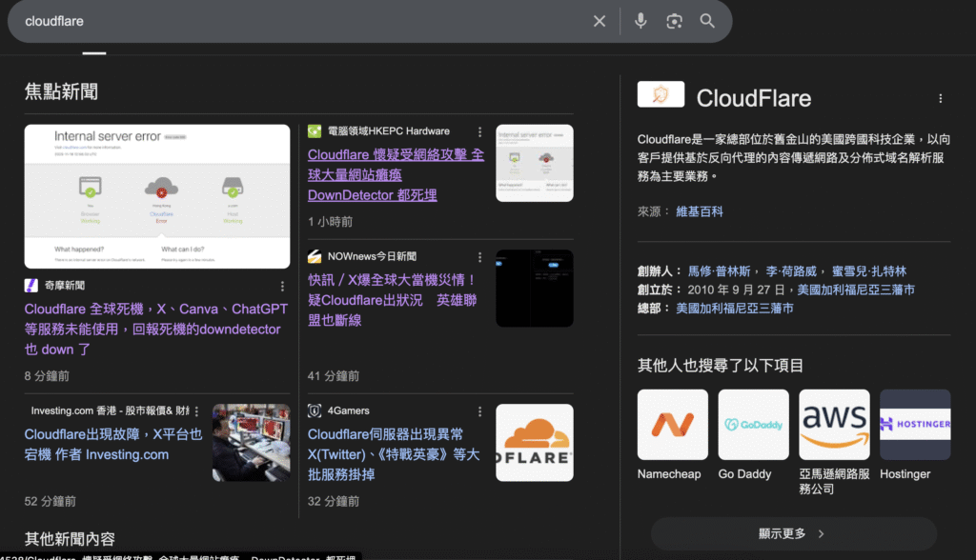Select the Hostinger related search tile

914,425
